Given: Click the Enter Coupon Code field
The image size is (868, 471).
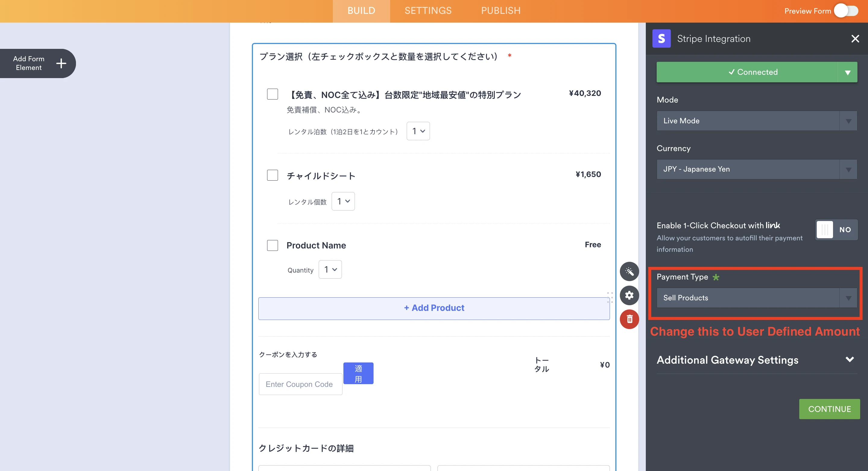Looking at the screenshot, I should [x=300, y=384].
